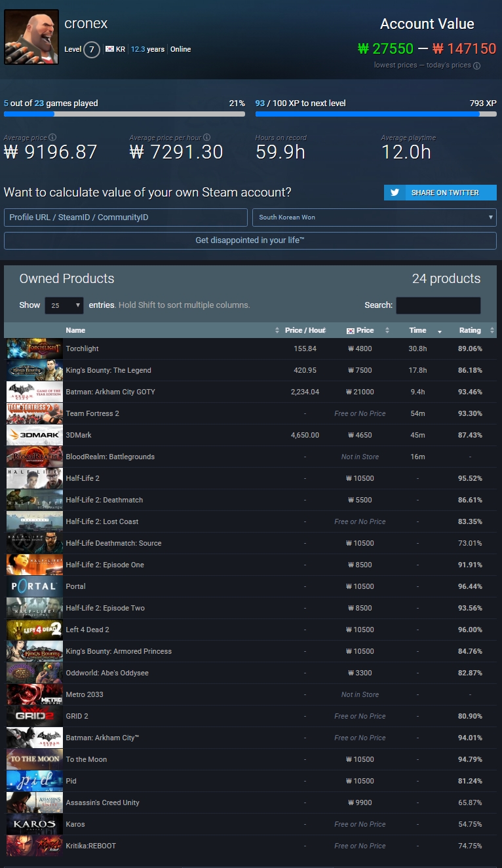Click the cronex profile avatar
Image resolution: width=502 pixels, height=868 pixels.
[x=31, y=37]
